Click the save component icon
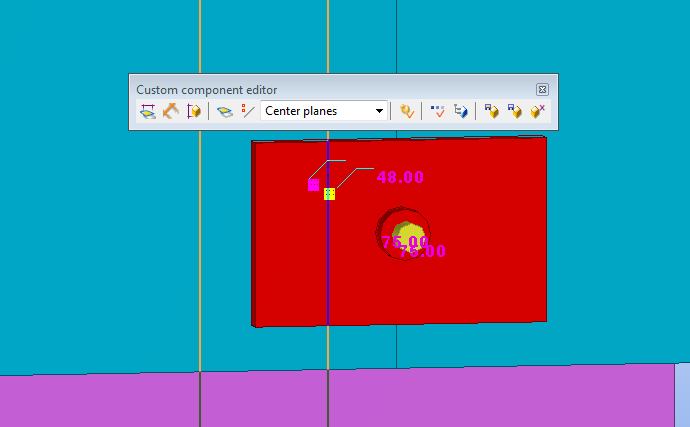 (x=492, y=111)
